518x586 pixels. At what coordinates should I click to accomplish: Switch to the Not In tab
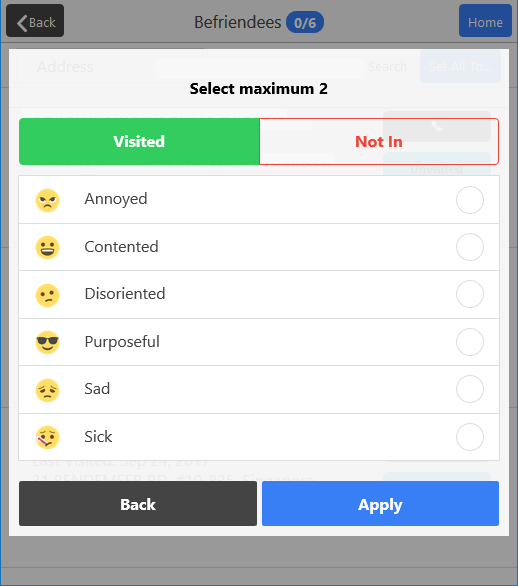point(379,142)
